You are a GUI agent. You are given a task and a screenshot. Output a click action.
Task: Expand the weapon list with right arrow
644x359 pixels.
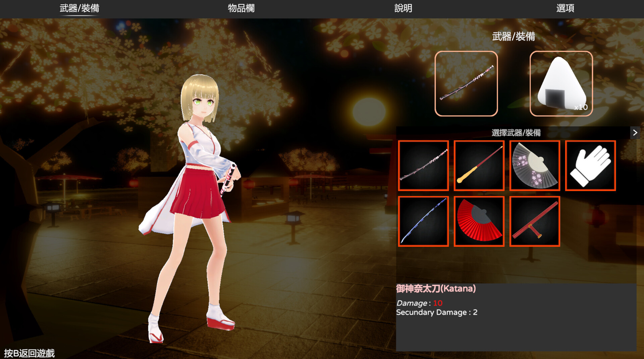pyautogui.click(x=635, y=133)
